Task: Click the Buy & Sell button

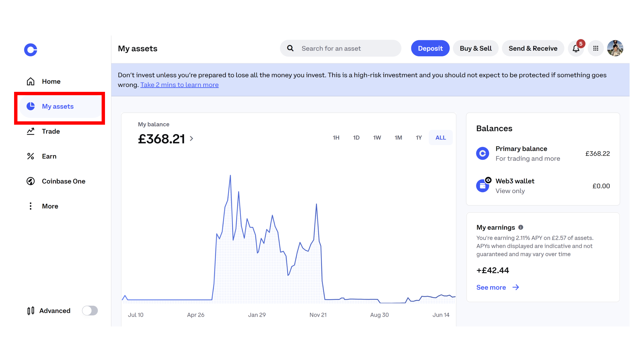Action: point(476,49)
